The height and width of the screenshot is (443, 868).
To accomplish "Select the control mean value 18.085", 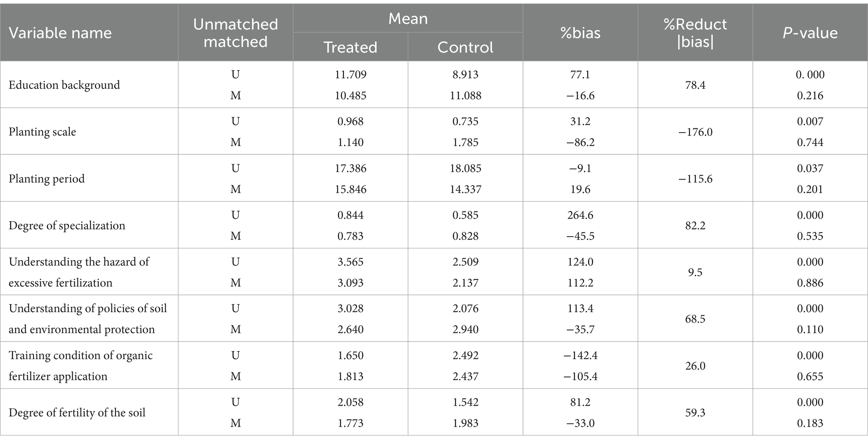I will tap(465, 169).
